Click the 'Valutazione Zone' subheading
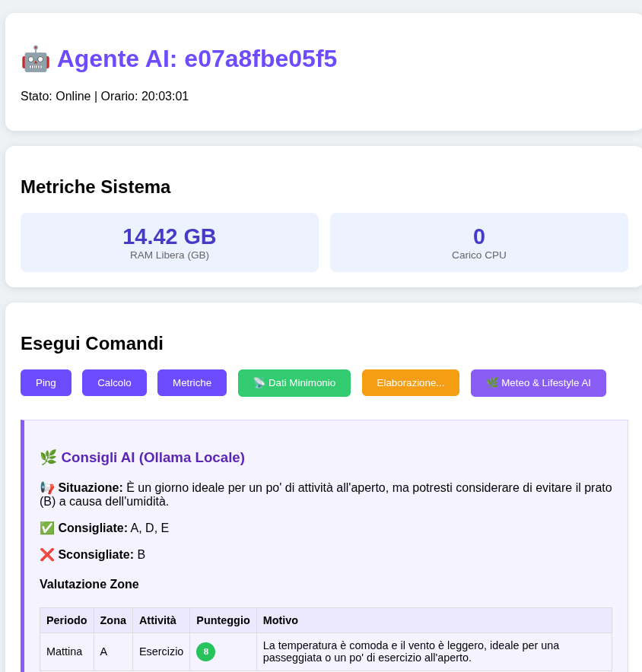Image resolution: width=642 pixels, height=672 pixels. pos(89,584)
